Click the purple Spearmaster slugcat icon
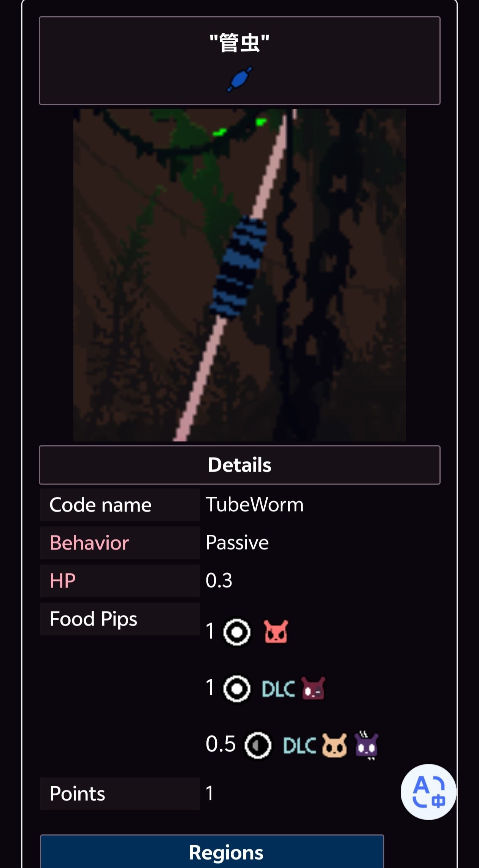 (366, 745)
